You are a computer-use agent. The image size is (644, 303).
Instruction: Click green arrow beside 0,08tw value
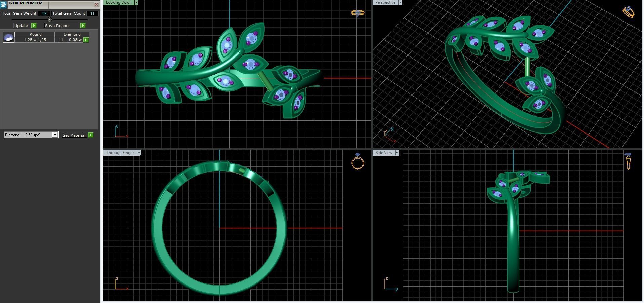86,40
